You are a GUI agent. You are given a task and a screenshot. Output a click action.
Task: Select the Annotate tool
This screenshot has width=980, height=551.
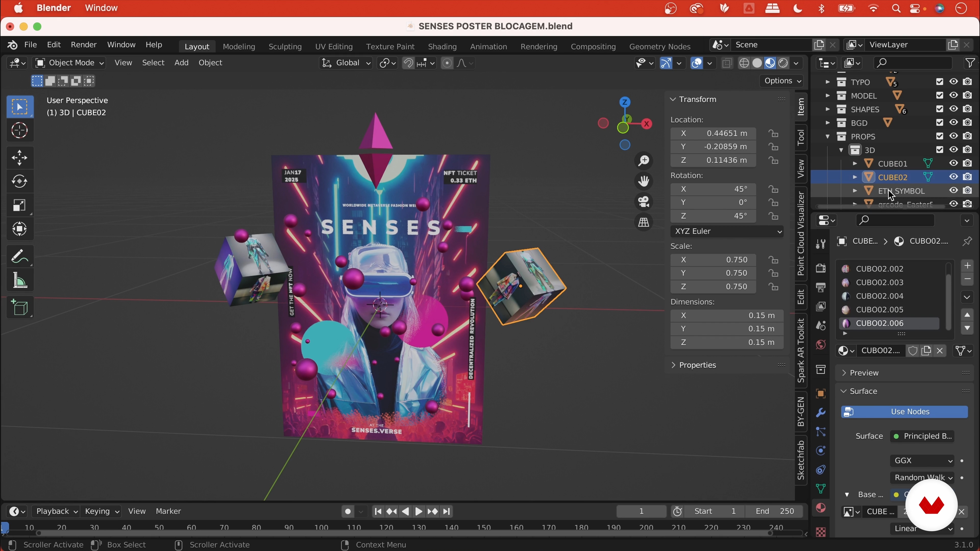point(20,256)
